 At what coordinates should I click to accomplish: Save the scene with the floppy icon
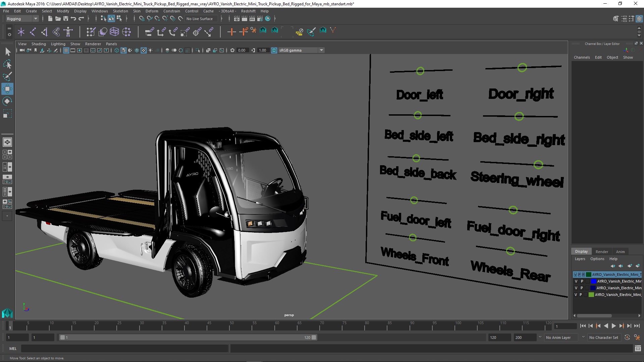point(66,19)
